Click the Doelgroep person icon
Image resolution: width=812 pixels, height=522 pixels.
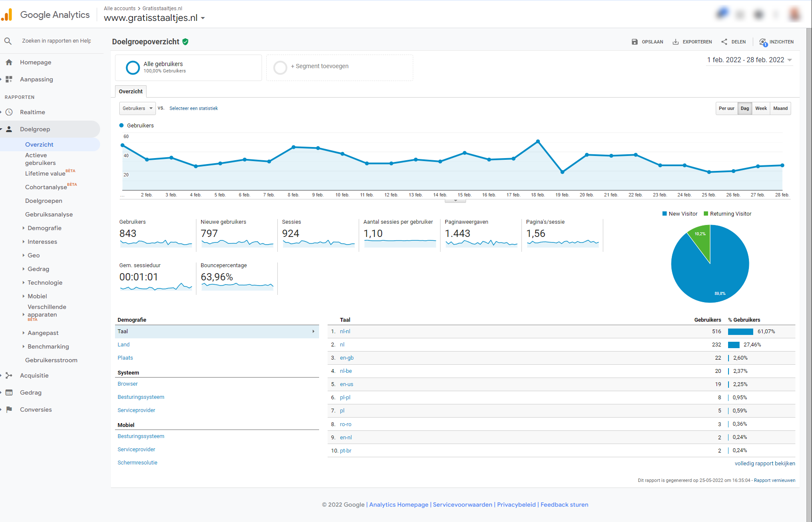(9, 129)
